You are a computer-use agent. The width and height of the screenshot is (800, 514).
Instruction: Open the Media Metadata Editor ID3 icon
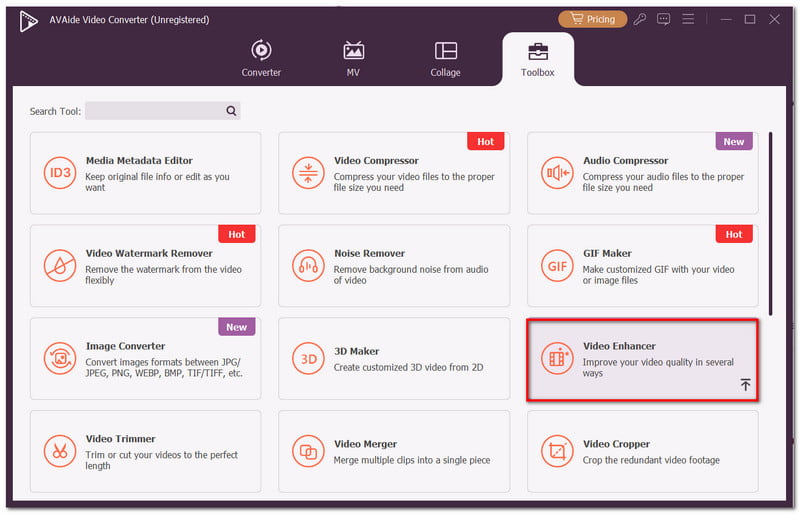pyautogui.click(x=60, y=173)
